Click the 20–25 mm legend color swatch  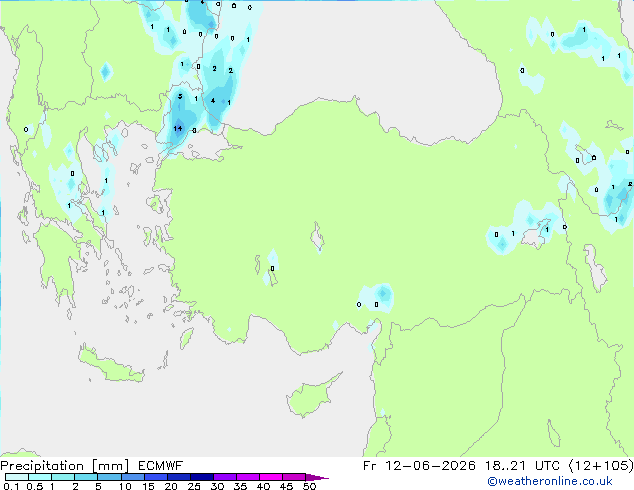tap(178, 477)
